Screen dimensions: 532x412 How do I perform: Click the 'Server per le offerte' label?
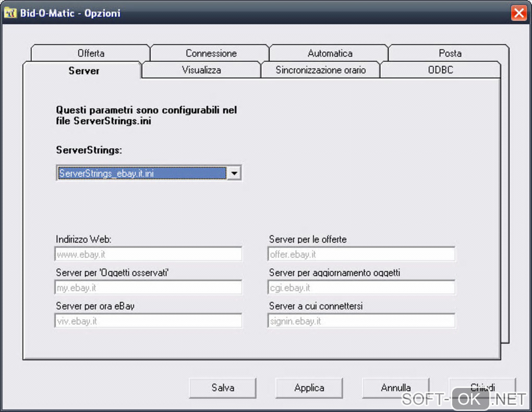pyautogui.click(x=308, y=239)
